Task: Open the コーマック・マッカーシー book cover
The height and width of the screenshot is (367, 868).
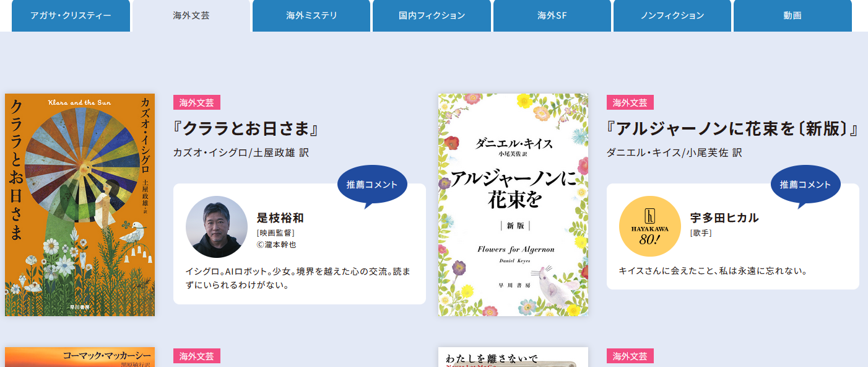Action: tap(80, 357)
